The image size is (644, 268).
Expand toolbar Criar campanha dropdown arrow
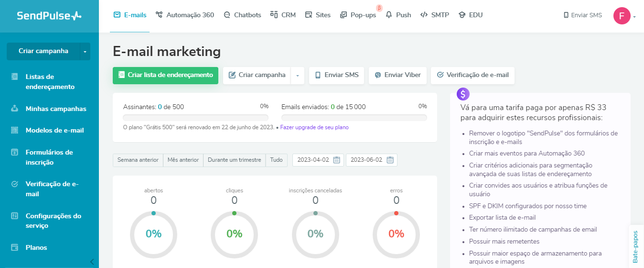point(298,75)
